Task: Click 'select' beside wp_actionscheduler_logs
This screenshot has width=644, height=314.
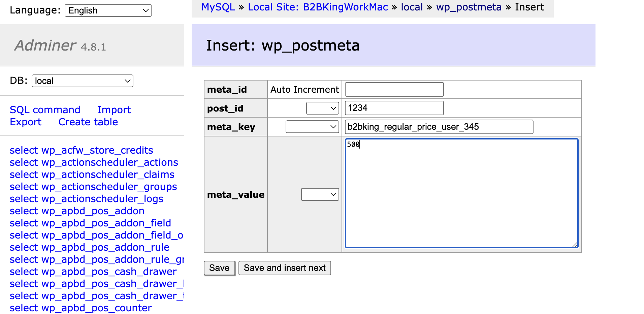Action: pos(24,199)
